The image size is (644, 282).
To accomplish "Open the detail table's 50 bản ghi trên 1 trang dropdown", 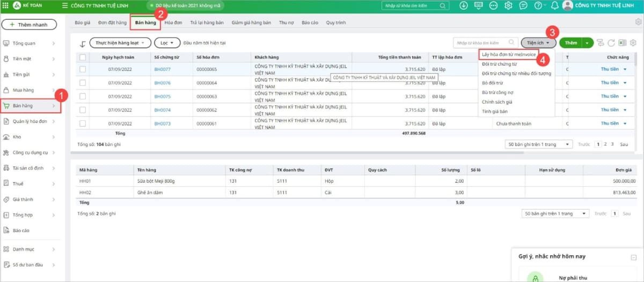I will click(556, 213).
